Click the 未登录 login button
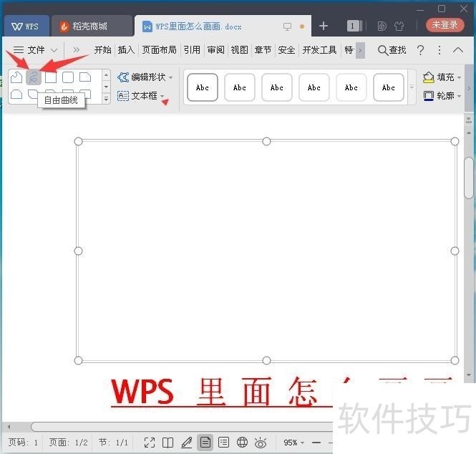This screenshot has height=454, width=476. tap(445, 25)
